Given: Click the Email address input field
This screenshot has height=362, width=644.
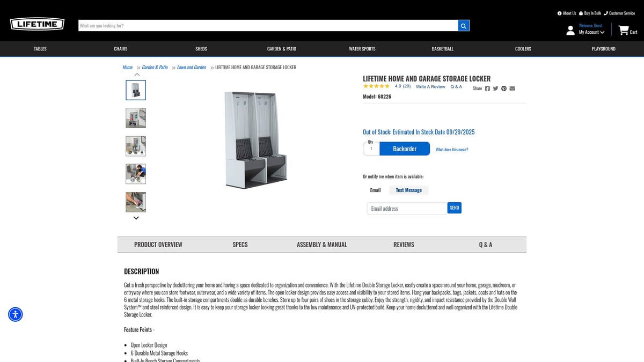Looking at the screenshot, I should click(407, 209).
